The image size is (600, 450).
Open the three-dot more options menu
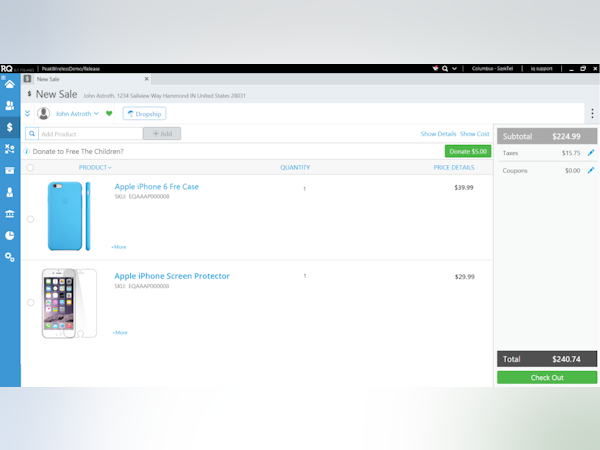(592, 113)
